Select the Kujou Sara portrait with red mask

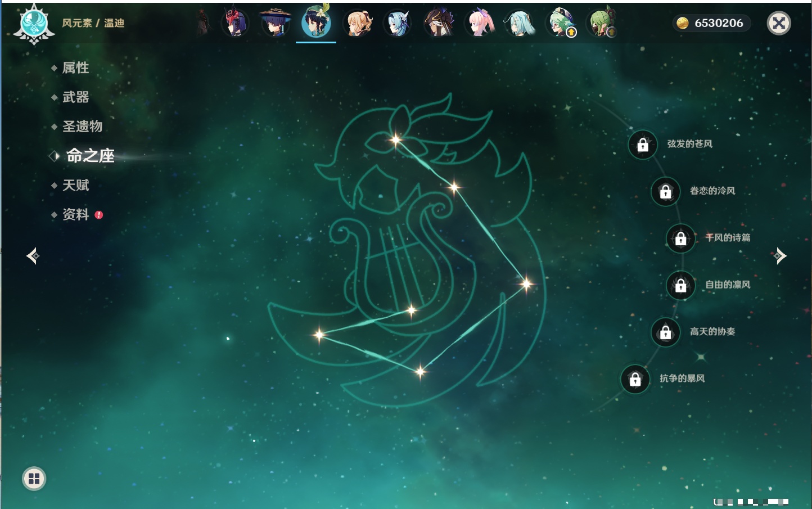pos(235,23)
